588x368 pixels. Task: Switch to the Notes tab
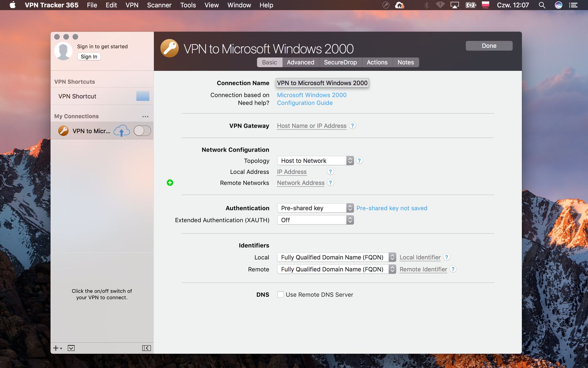pos(406,62)
